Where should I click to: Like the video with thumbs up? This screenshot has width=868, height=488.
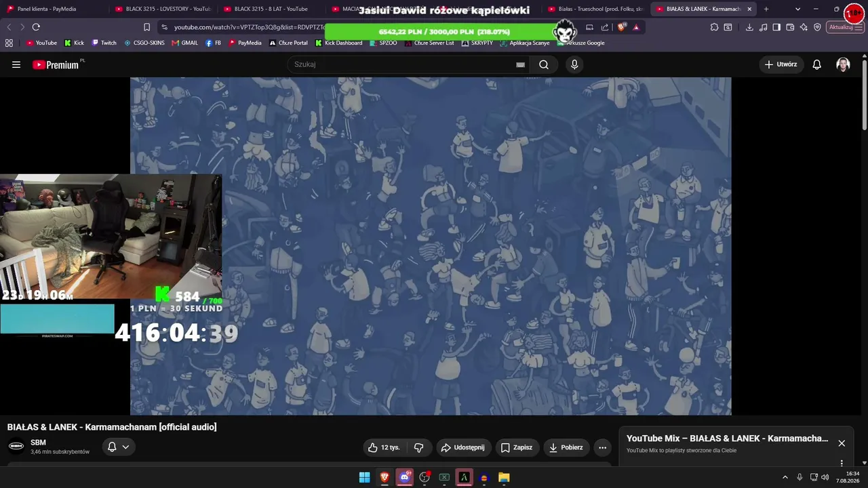pyautogui.click(x=384, y=447)
